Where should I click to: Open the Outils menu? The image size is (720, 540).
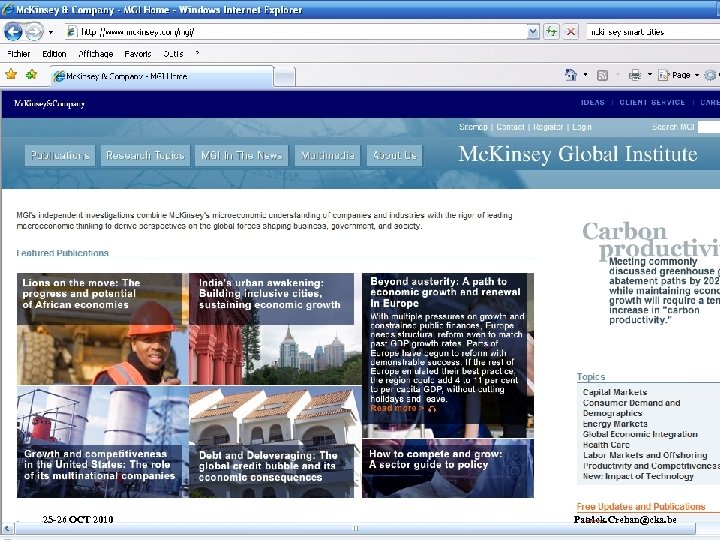point(173,54)
